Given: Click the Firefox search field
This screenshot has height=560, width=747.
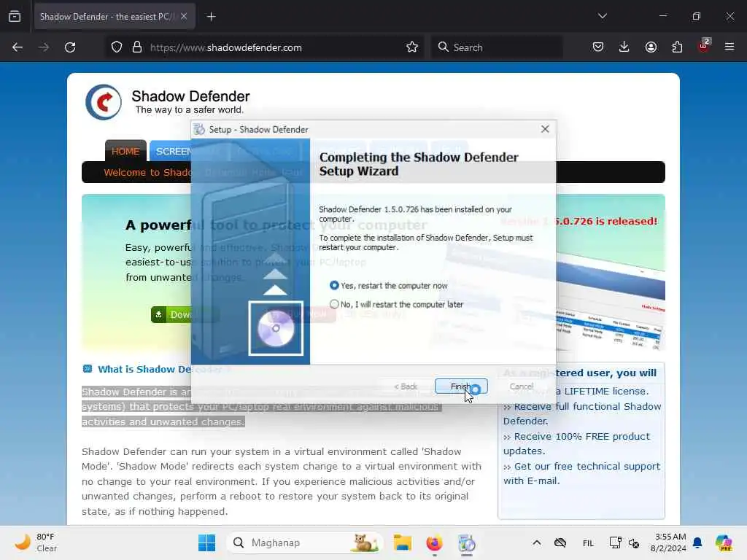Looking at the screenshot, I should (496, 47).
